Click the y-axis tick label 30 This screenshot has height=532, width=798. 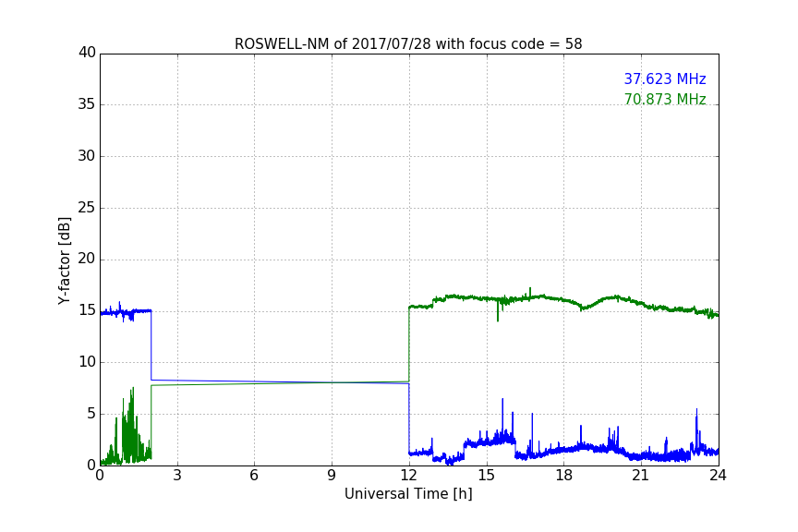87,156
